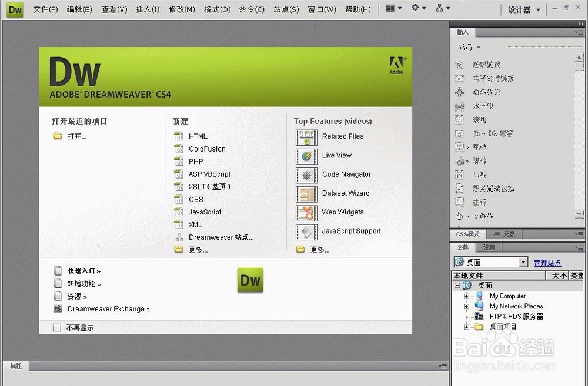
Task: Click the JavaScript Support video icon
Action: coord(306,232)
